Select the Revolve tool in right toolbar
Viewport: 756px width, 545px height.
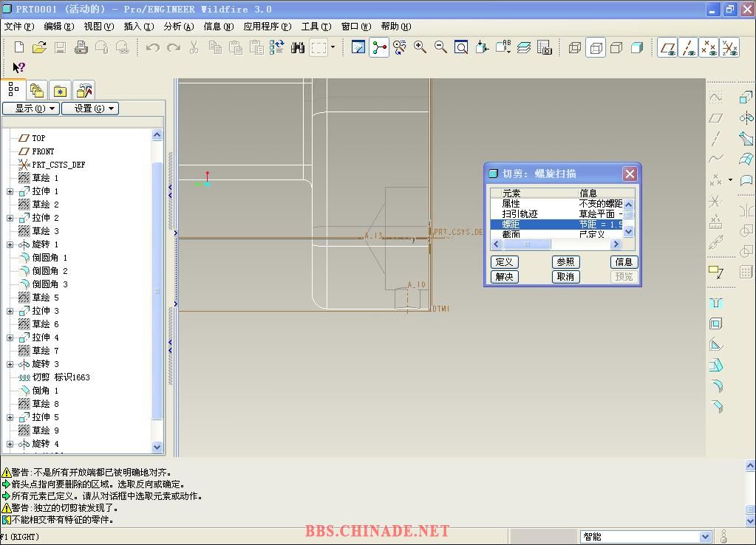746,117
